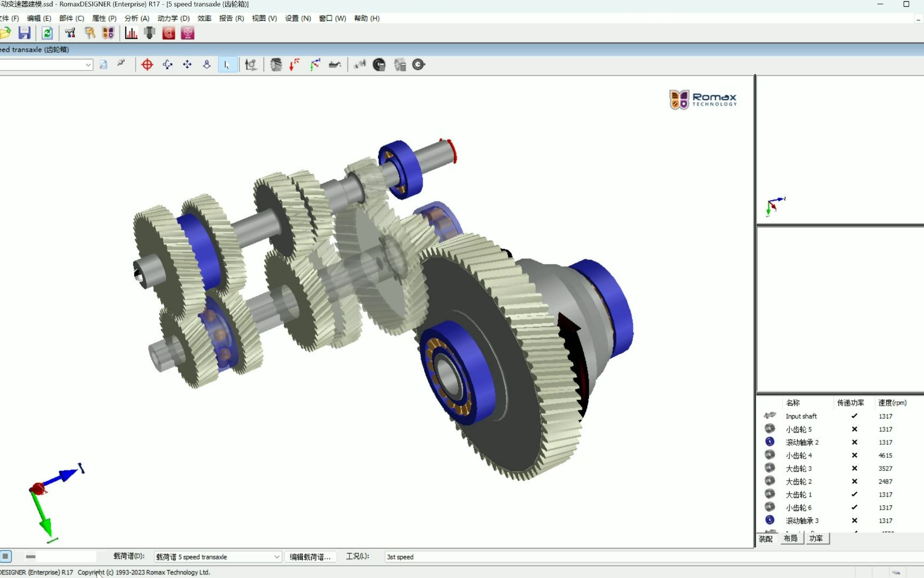The height and width of the screenshot is (578, 924).
Task: Select the 滚动轴承 3 row
Action: pos(840,521)
